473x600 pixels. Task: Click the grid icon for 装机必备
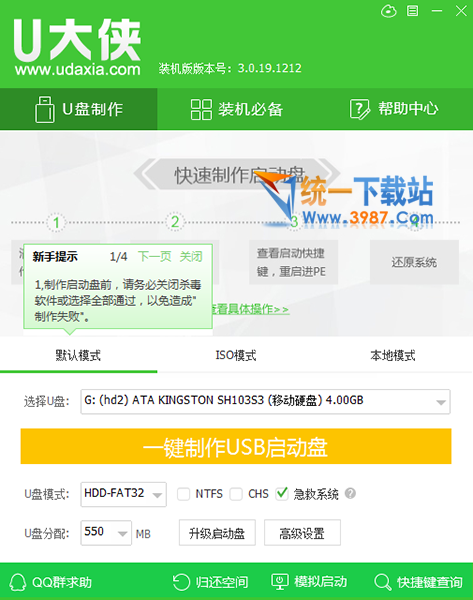point(201,109)
